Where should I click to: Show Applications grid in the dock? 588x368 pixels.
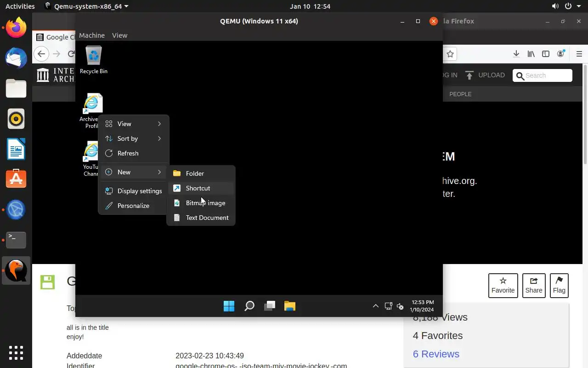coord(16,353)
